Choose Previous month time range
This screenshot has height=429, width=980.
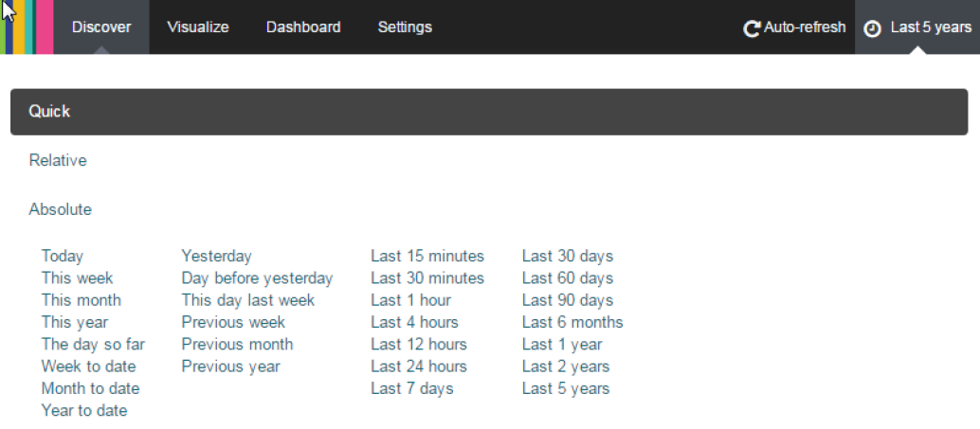pos(238,345)
